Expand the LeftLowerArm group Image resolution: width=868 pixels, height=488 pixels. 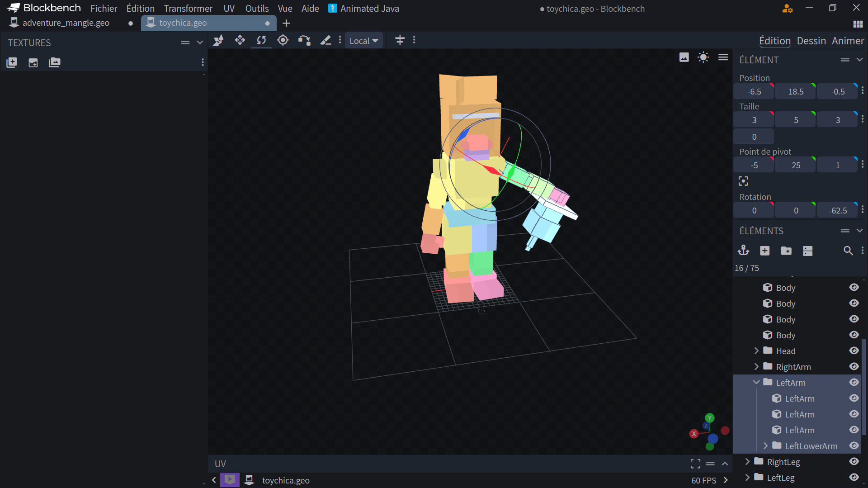[x=765, y=446]
